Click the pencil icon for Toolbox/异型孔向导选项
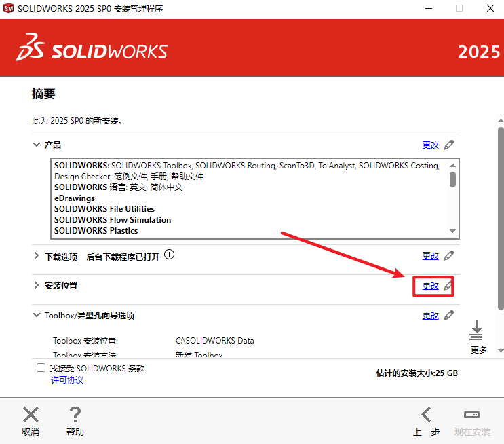Image resolution: width=504 pixels, height=444 pixels. [448, 315]
